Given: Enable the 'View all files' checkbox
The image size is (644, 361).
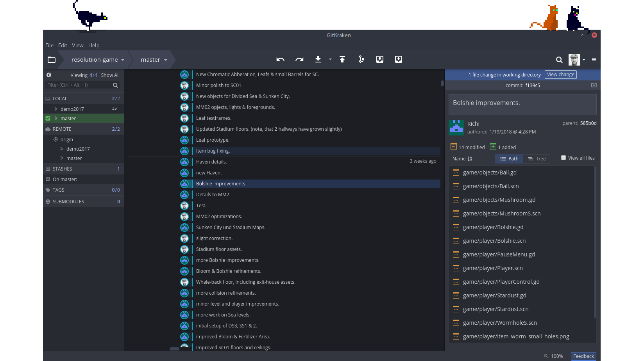Looking at the screenshot, I should 563,158.
